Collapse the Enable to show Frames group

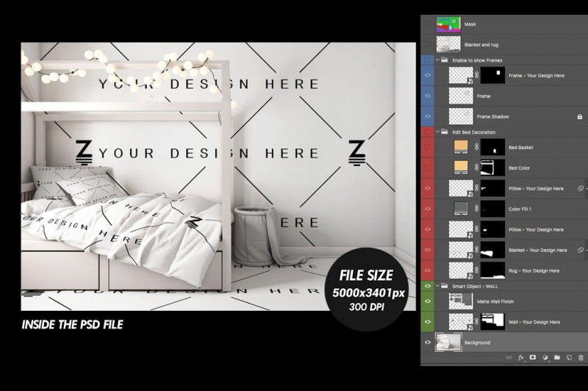click(438, 60)
